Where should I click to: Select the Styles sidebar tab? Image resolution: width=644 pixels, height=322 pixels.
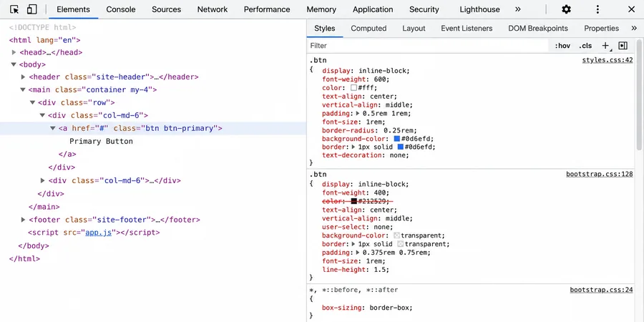pyautogui.click(x=325, y=29)
